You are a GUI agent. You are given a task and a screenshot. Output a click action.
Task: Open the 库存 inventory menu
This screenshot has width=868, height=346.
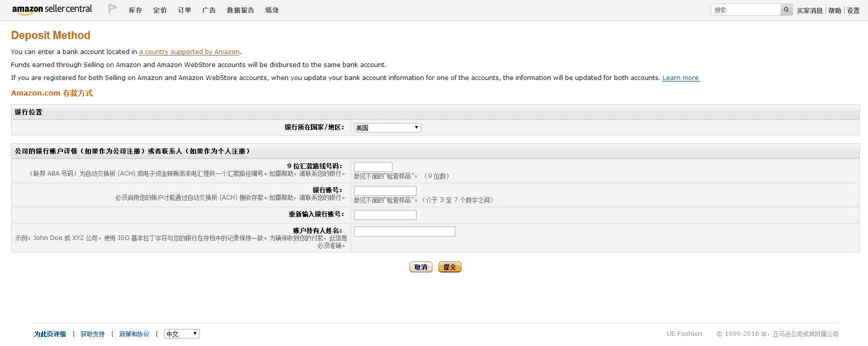pos(135,10)
